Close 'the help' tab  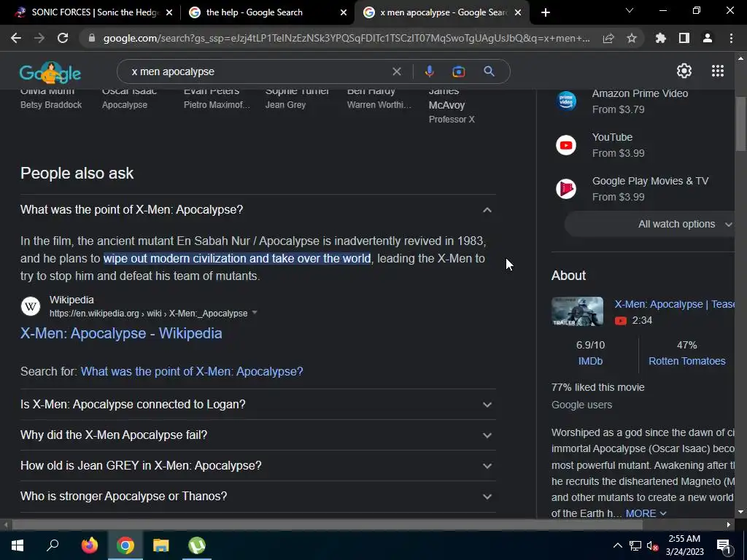tap(344, 13)
